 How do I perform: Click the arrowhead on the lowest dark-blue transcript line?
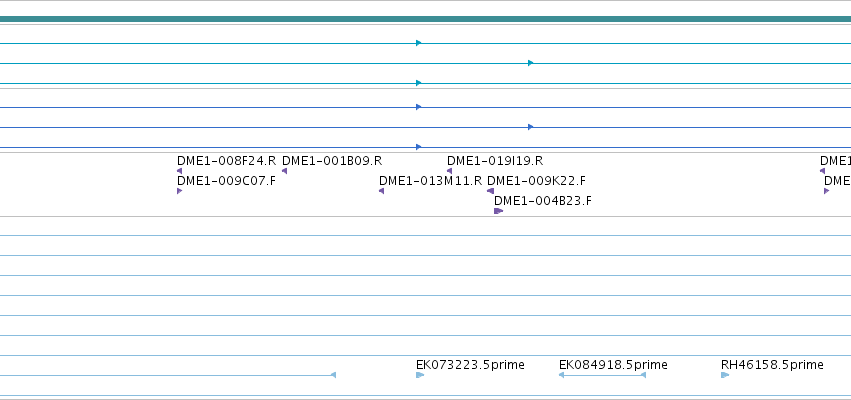pos(418,147)
